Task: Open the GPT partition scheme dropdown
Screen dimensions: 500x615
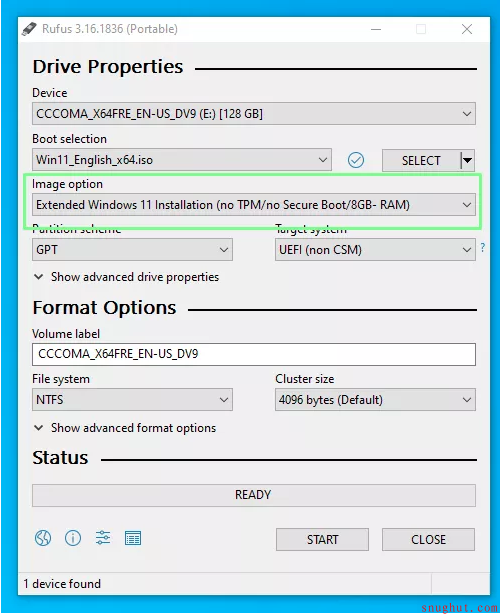Action: tap(132, 249)
